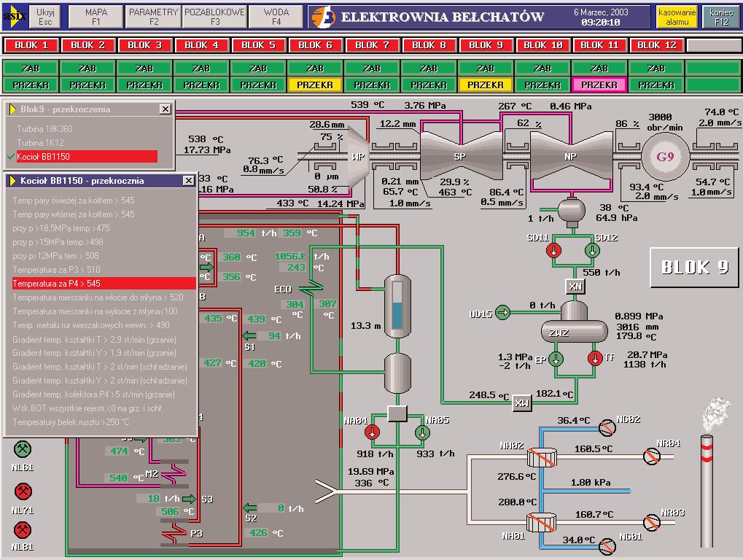The image size is (743, 560).
Task: Click yellow PRZEKR indicator under BLOK 9
Action: pos(486,85)
